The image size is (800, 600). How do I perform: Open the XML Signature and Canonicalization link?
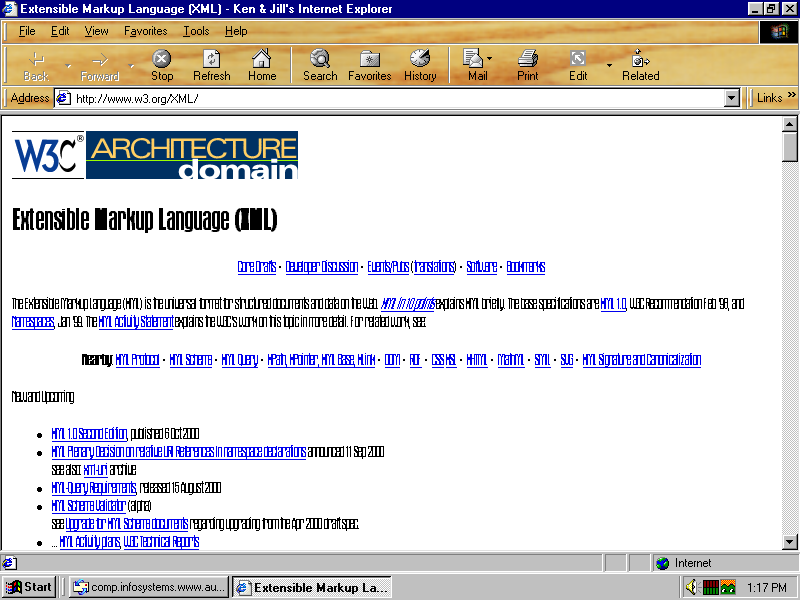tap(641, 360)
